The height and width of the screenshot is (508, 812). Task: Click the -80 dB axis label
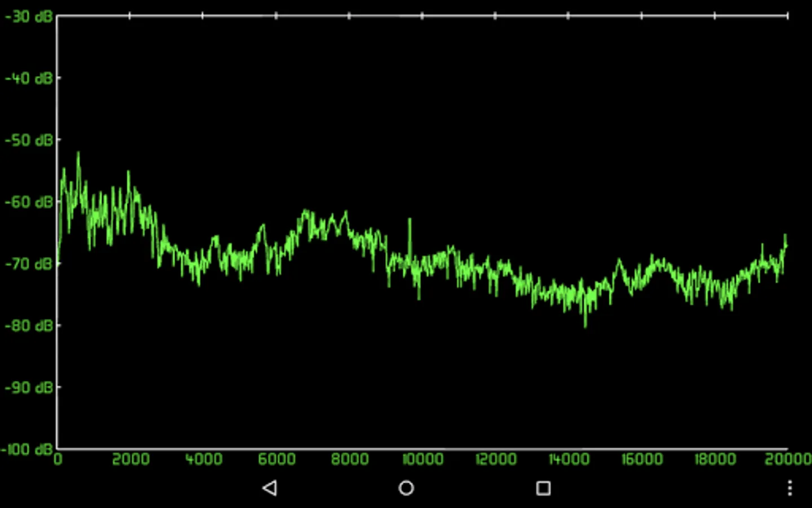pos(28,326)
